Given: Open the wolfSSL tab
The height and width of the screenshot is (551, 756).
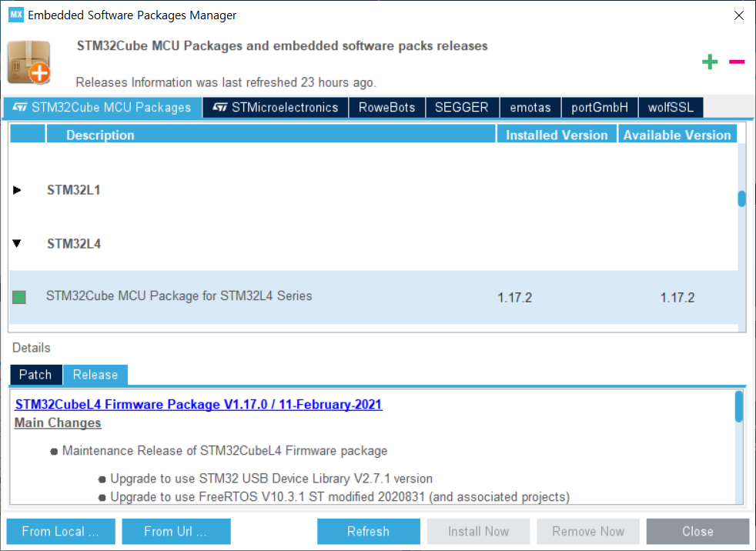Looking at the screenshot, I should point(671,108).
